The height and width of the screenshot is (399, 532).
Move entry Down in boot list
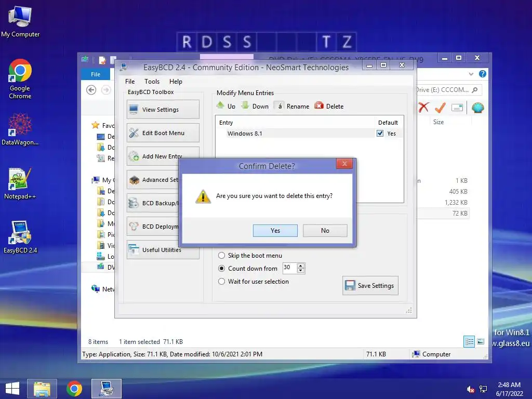[x=255, y=106]
